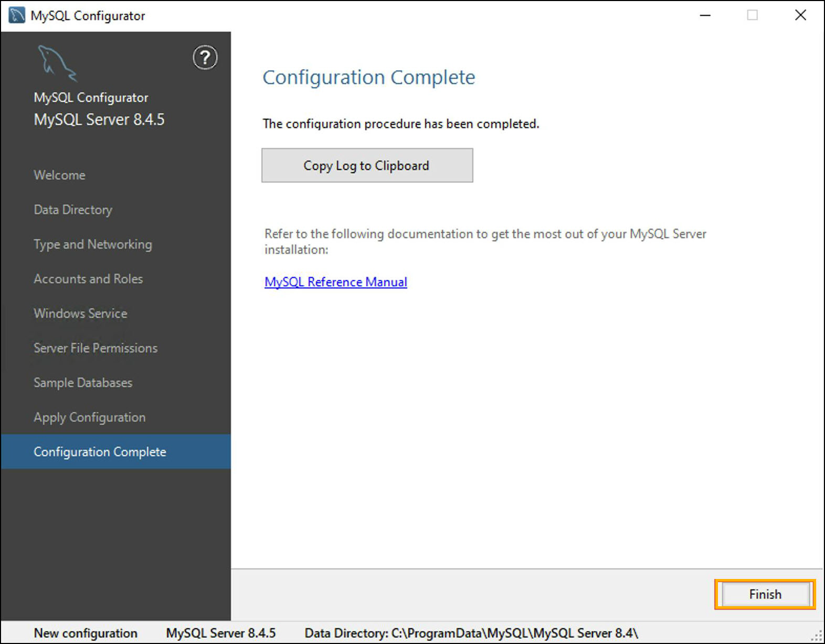Select the Sample Databases step
Image resolution: width=825 pixels, height=644 pixels.
point(83,383)
